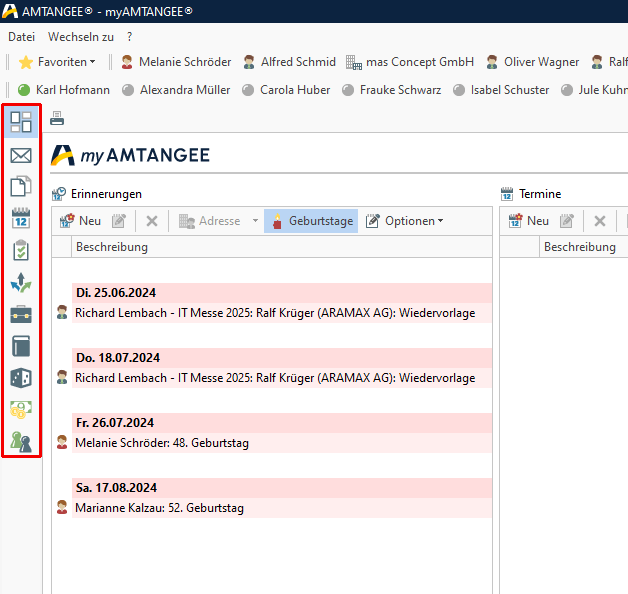Open the Wechseln zu menu
Screen dimensions: 628x594
click(x=81, y=37)
